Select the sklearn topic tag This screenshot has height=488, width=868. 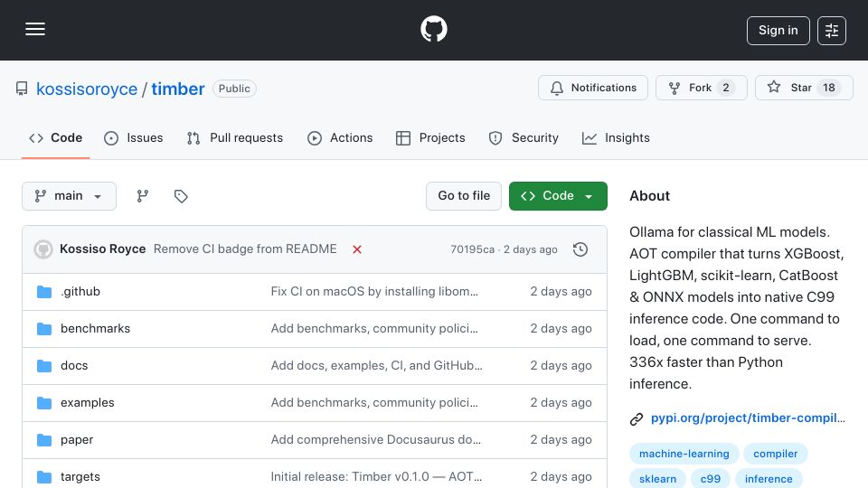(657, 479)
